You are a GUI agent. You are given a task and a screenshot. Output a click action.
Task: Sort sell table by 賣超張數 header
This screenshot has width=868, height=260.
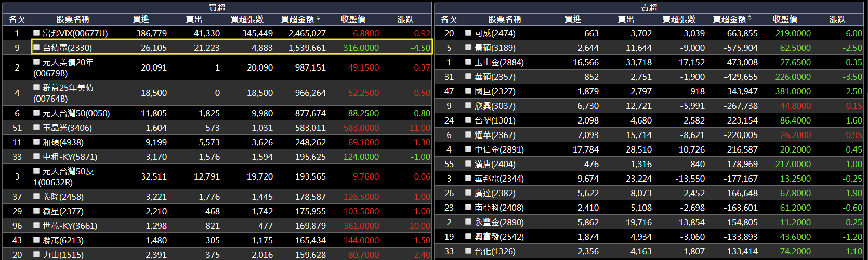tap(679, 19)
